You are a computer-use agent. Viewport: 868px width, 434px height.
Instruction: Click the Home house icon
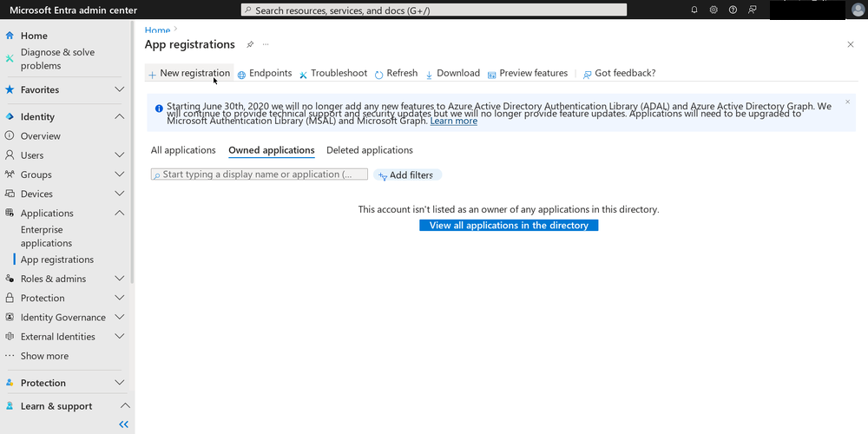pyautogui.click(x=10, y=36)
